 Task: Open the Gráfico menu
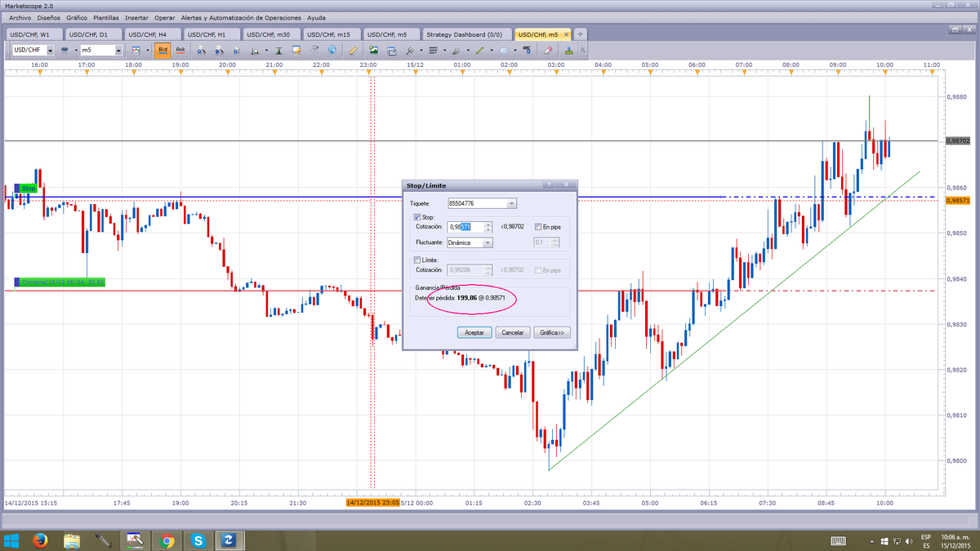click(77, 17)
